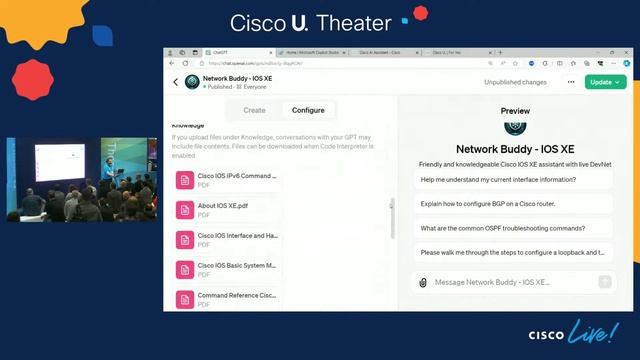Choose the common OSPF troubleshooting commands prompt
This screenshot has width=640, height=360.
(513, 228)
